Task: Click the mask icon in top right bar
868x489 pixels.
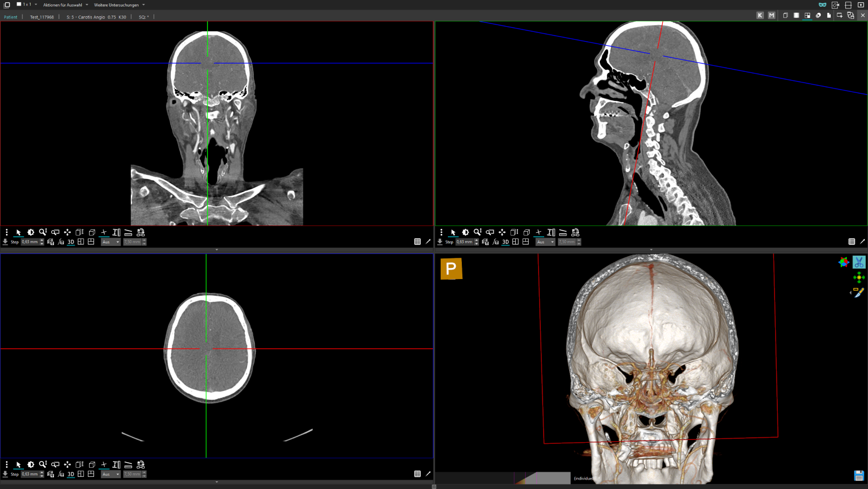Action: (x=822, y=5)
